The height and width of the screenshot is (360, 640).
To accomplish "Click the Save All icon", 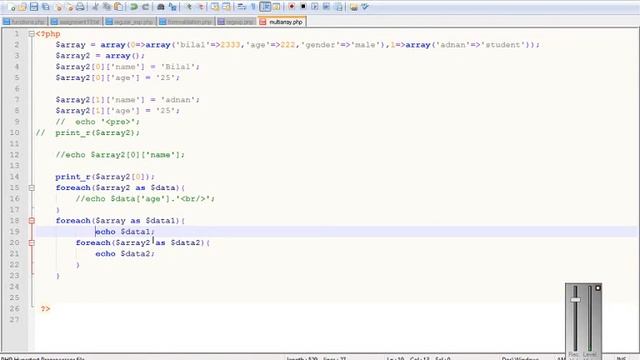I will click(x=46, y=7).
